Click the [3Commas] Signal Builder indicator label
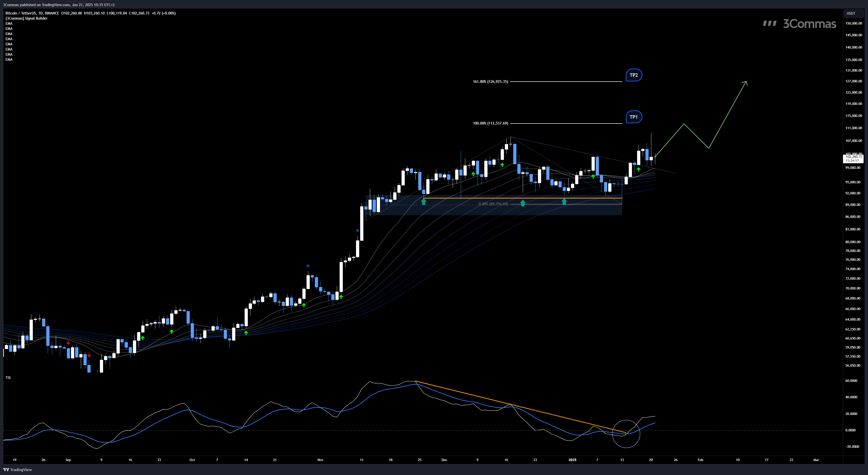 (26, 18)
